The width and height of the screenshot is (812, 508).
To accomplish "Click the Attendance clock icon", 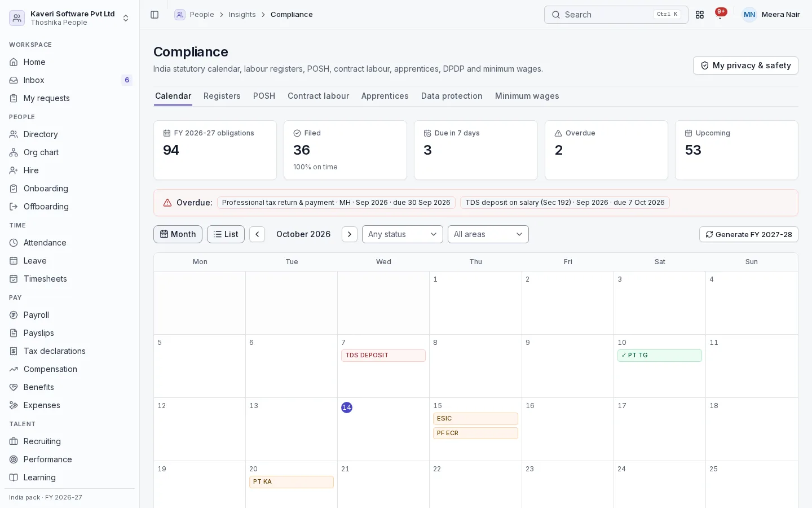I will point(14,243).
